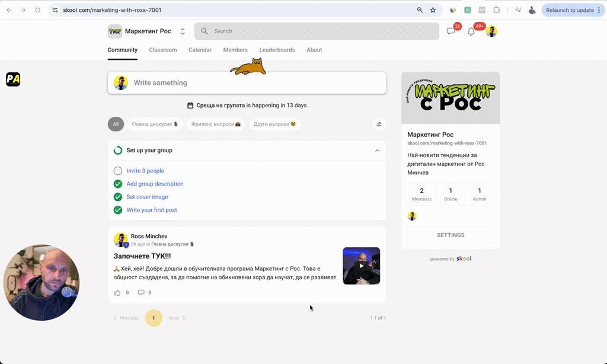Filter by Главна дискусия category
This screenshot has height=364, width=607.
pos(155,124)
